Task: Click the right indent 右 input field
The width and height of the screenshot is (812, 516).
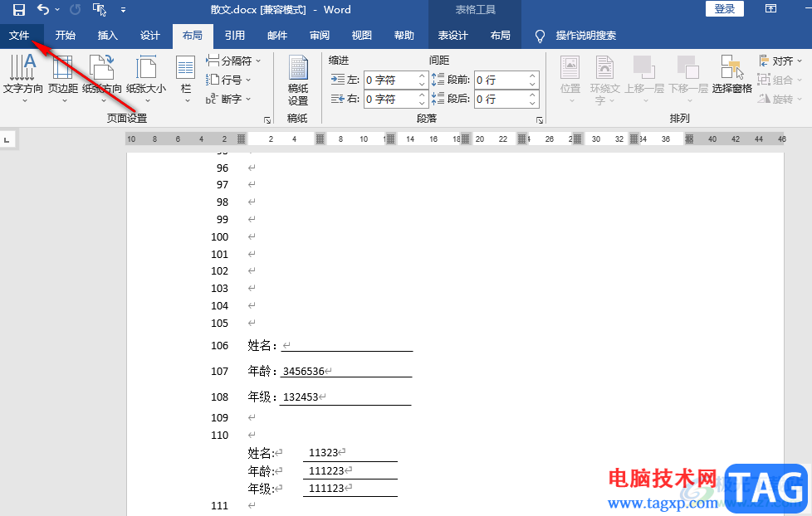Action: (x=390, y=99)
